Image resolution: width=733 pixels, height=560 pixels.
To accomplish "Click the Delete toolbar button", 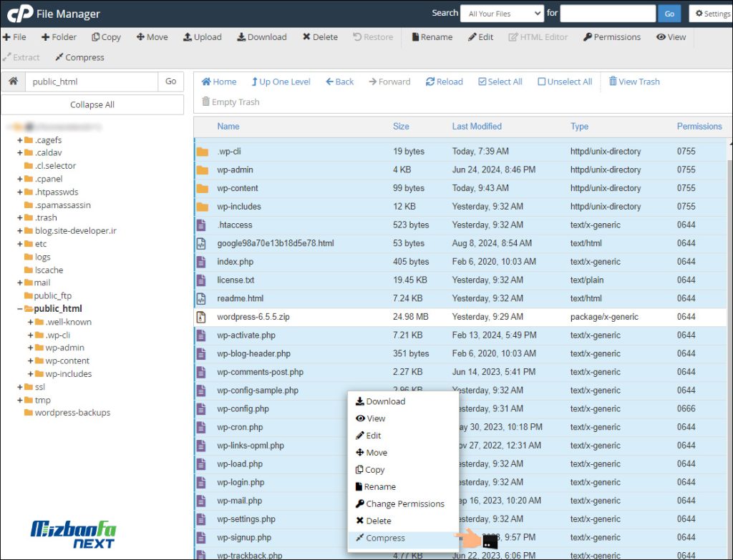I will [x=320, y=37].
